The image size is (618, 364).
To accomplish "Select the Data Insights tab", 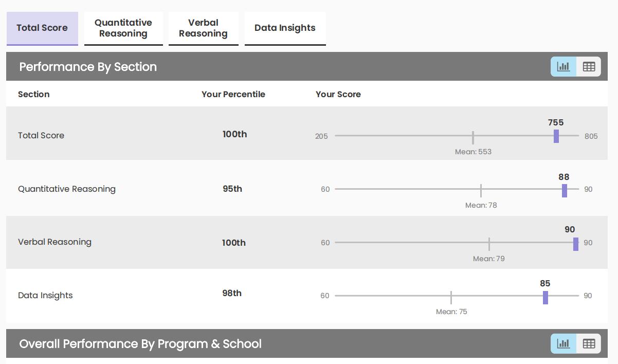I will tap(285, 28).
